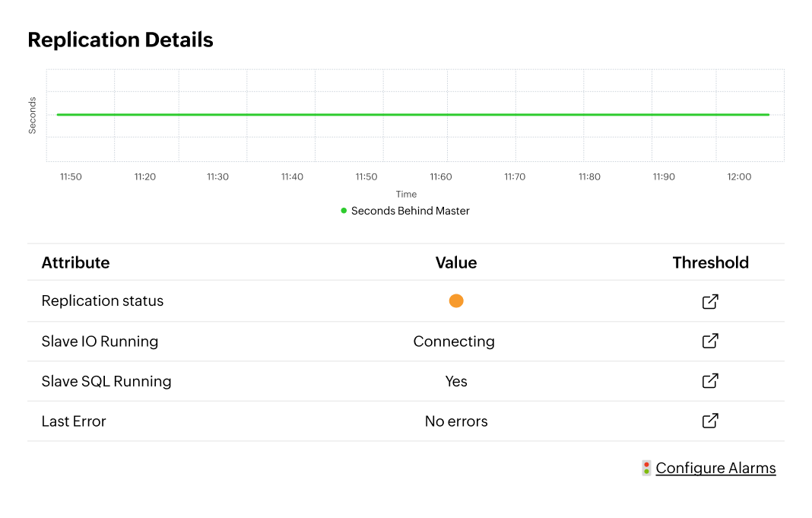Open threshold settings for Slave SQL Running

pyautogui.click(x=709, y=381)
